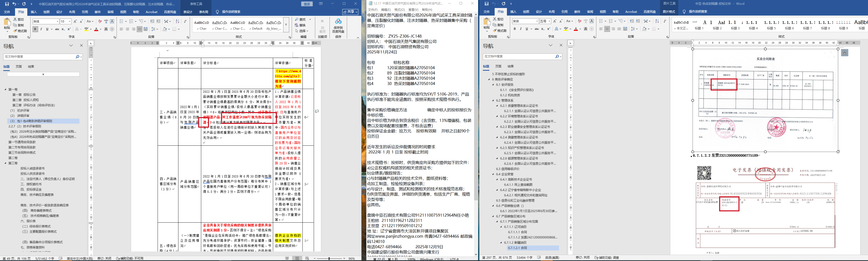Toggle Italic in left Word window

tap(41, 29)
